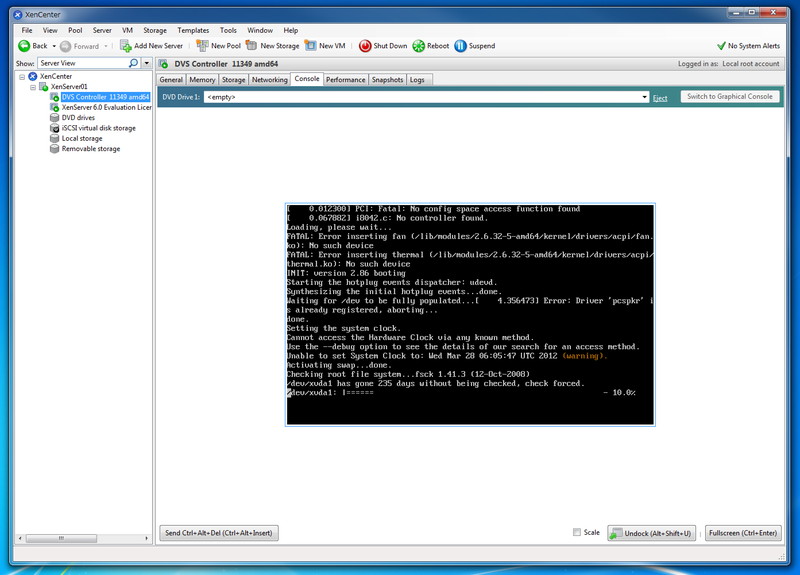The height and width of the screenshot is (575, 800).
Task: Click the DVD drives storage icon
Action: [x=55, y=117]
